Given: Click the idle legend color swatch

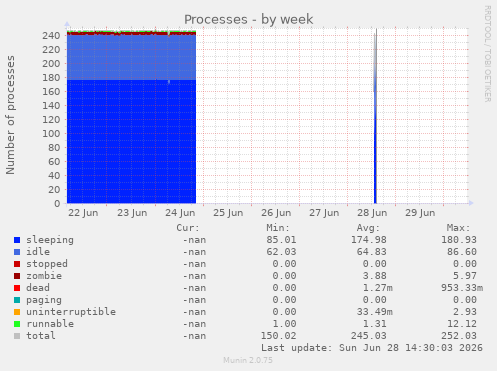Looking at the screenshot, I should click(x=17, y=252).
